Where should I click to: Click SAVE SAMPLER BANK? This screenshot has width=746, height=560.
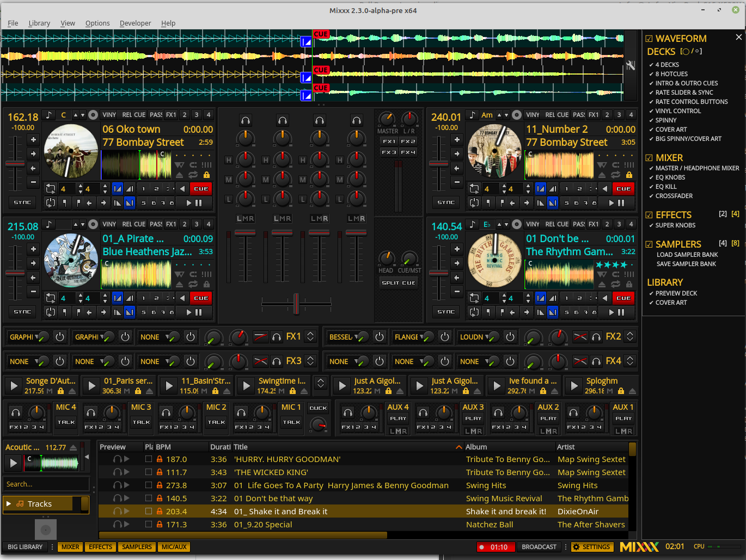686,264
